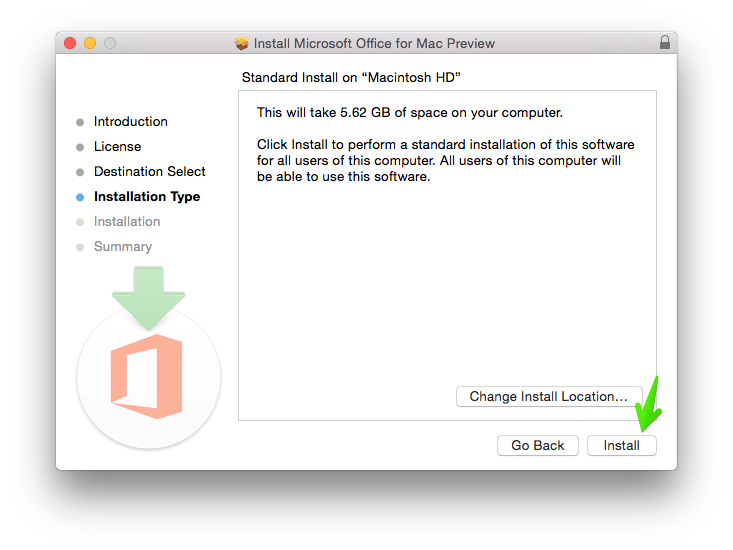The height and width of the screenshot is (550, 733).
Task: Select the Destination Select step label
Action: (x=150, y=171)
